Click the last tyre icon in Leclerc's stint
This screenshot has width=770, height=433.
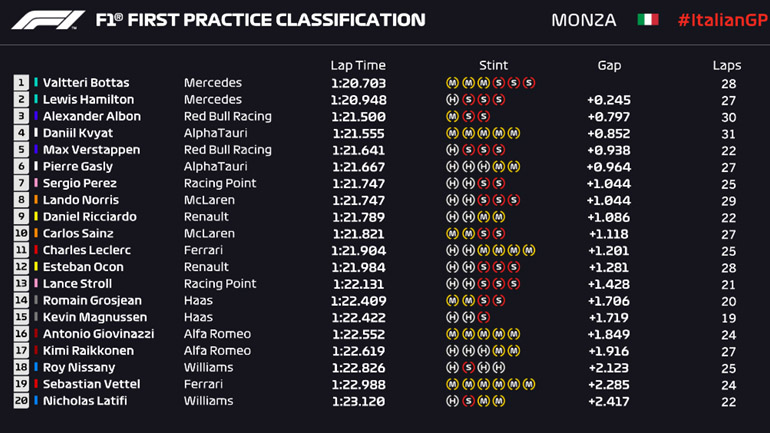click(529, 250)
